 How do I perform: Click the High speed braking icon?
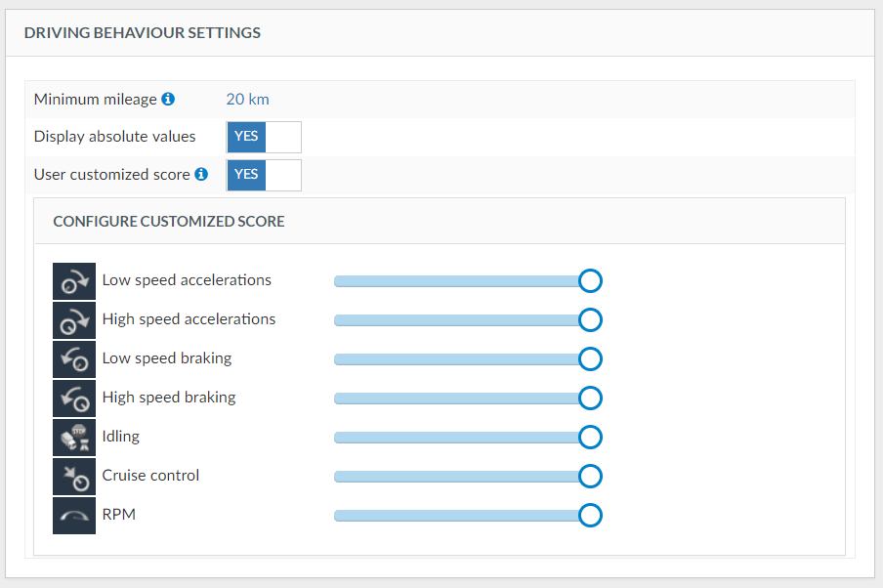[x=74, y=399]
